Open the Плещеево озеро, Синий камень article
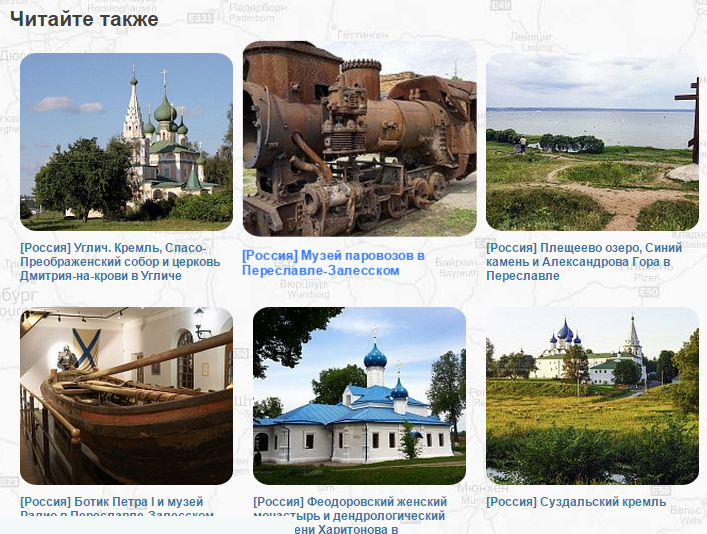This screenshot has height=534, width=707. coord(584,262)
